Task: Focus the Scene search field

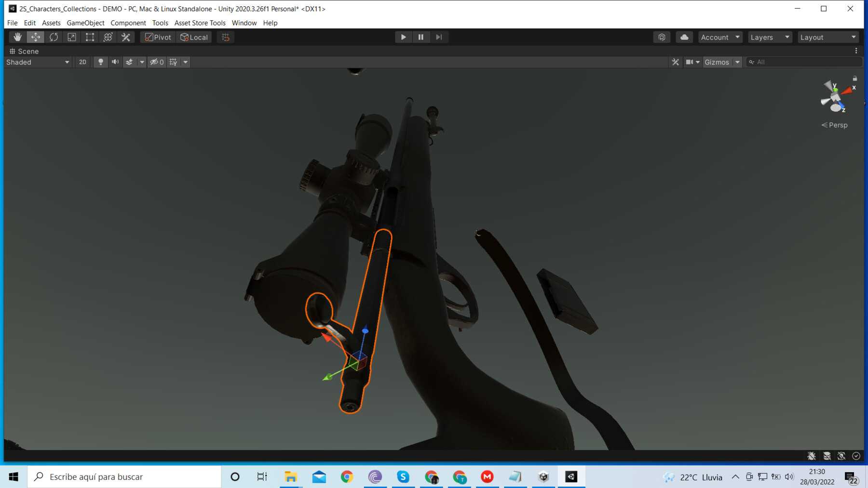Action: pos(804,62)
